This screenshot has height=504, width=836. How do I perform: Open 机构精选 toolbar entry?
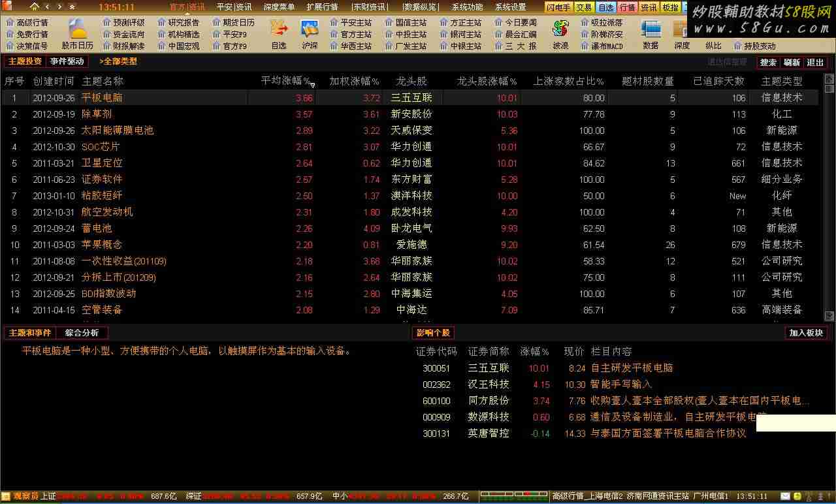tap(179, 34)
